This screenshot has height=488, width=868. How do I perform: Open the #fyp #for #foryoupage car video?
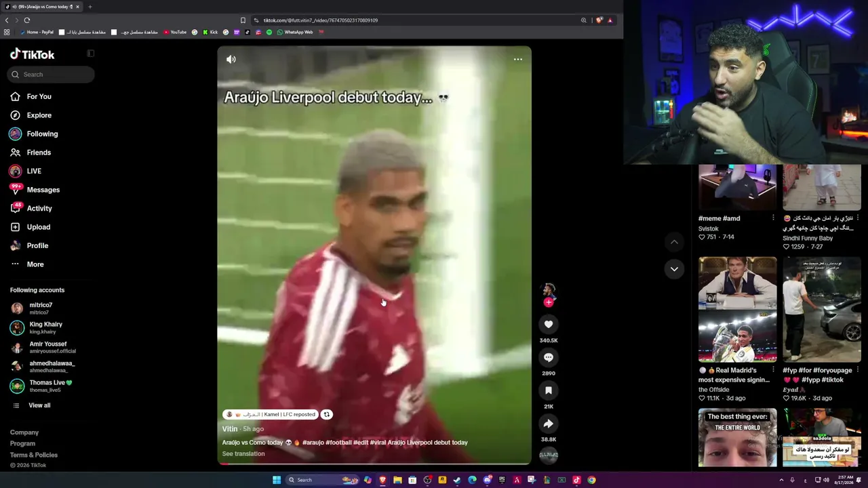pos(821,309)
